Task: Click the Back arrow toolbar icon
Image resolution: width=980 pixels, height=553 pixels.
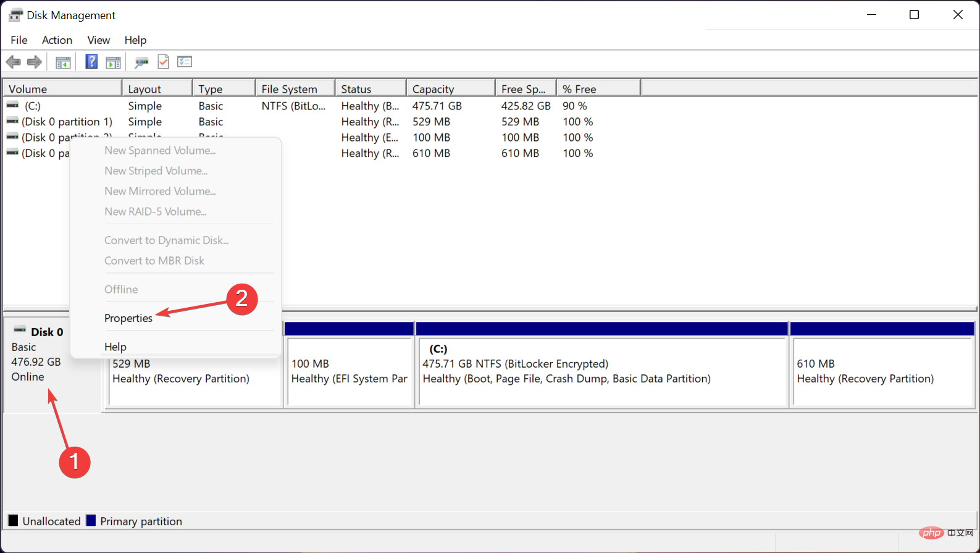Action: click(x=14, y=62)
